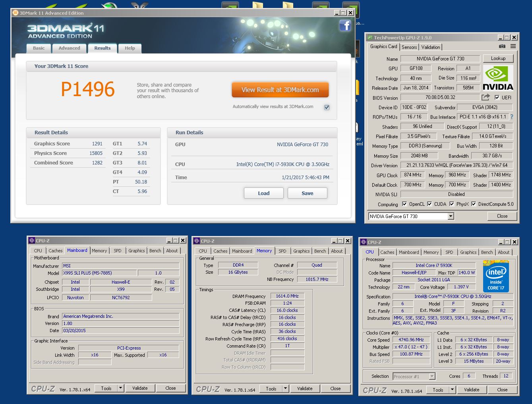Viewport: 532px width, 404px height.
Task: Toggle the UEFI checkbox in GPU-Z
Action: point(497,97)
